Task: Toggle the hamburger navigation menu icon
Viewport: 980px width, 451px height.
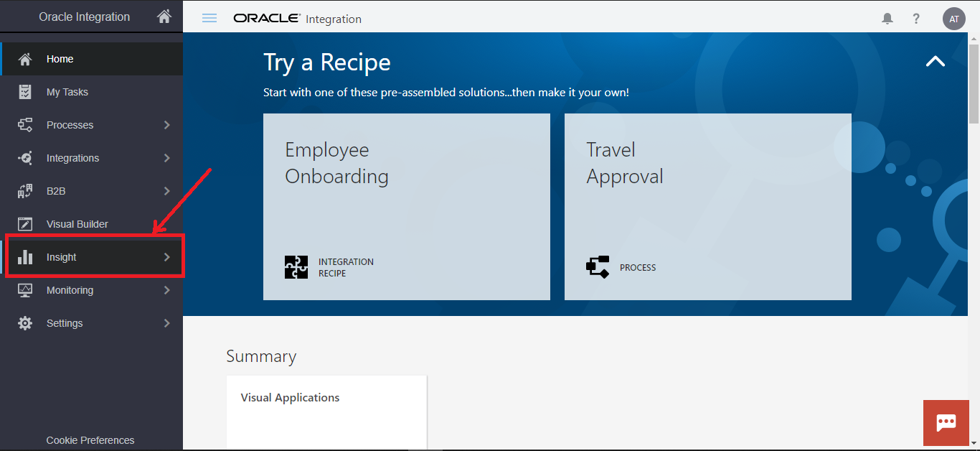Action: point(209,19)
